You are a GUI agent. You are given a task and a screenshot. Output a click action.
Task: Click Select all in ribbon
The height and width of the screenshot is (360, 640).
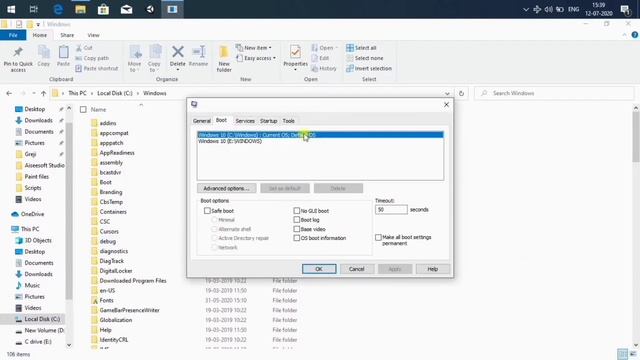tap(361, 48)
